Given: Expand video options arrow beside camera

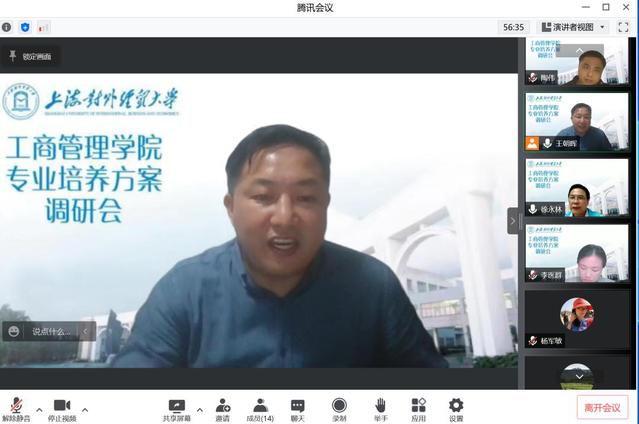Looking at the screenshot, I should (85, 409).
